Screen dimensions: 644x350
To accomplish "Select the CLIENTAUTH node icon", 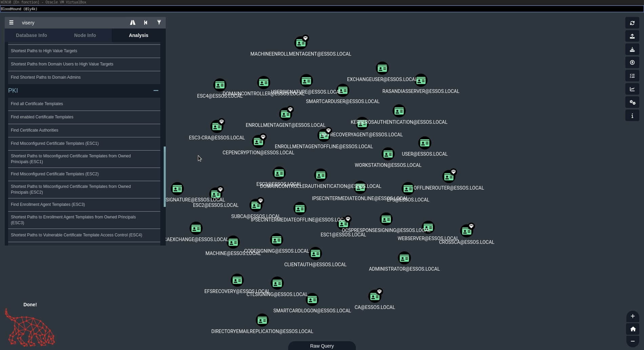I will pyautogui.click(x=316, y=253).
